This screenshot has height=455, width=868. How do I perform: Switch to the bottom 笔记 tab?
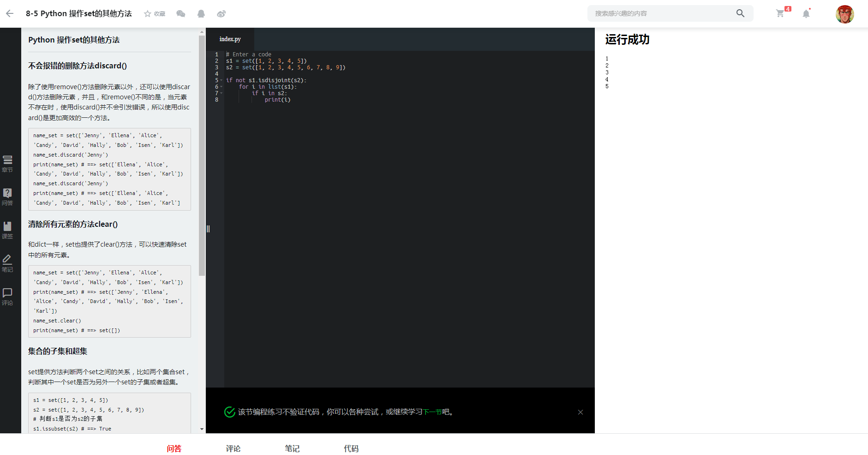coord(292,449)
